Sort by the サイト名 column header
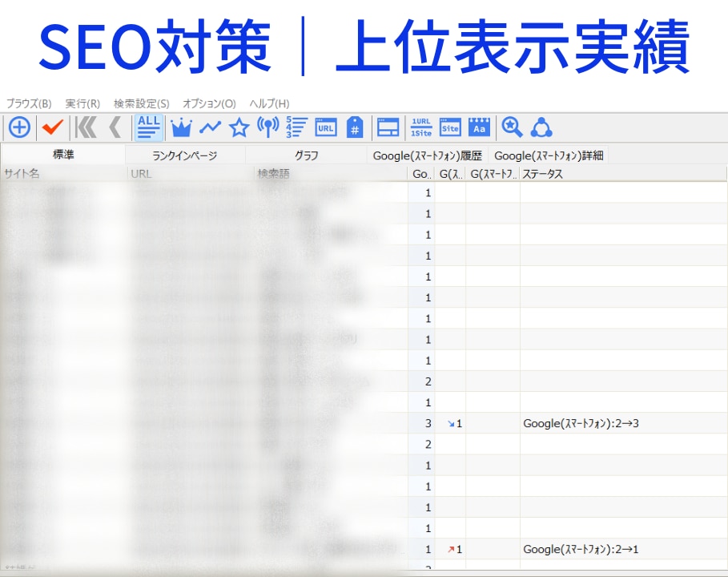Viewport: 728px width, 577px height. (x=63, y=174)
